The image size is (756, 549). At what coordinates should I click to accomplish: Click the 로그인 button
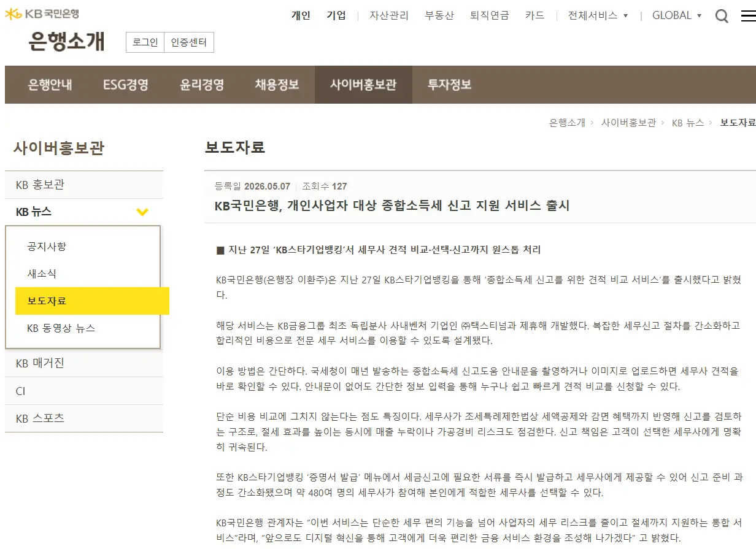[145, 42]
